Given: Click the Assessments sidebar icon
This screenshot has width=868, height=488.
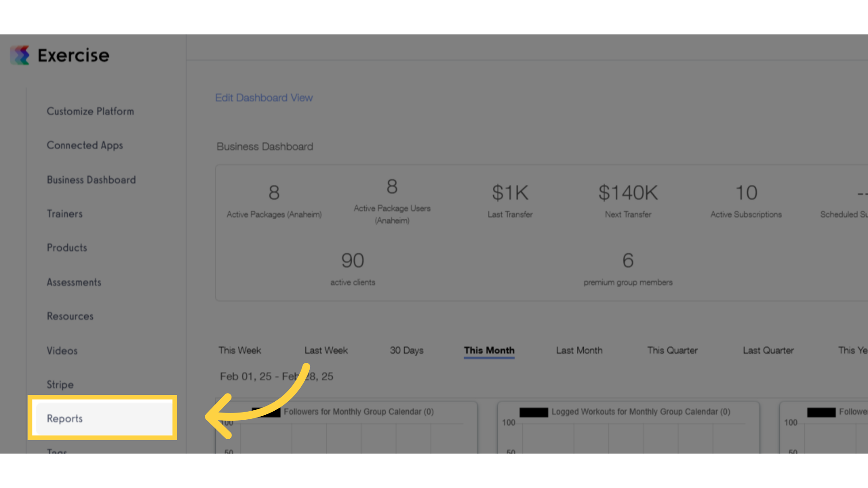Looking at the screenshot, I should [x=74, y=282].
